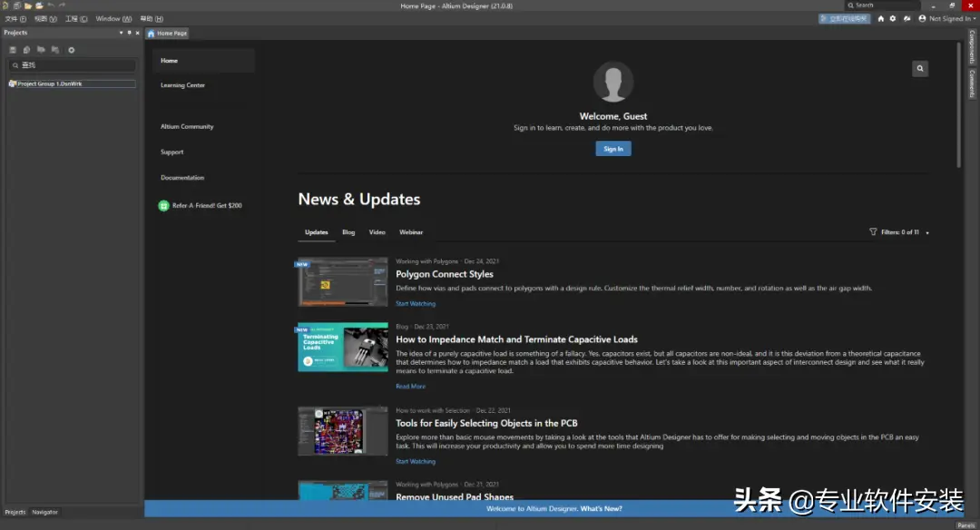Click the user account avatar icon

click(922, 19)
